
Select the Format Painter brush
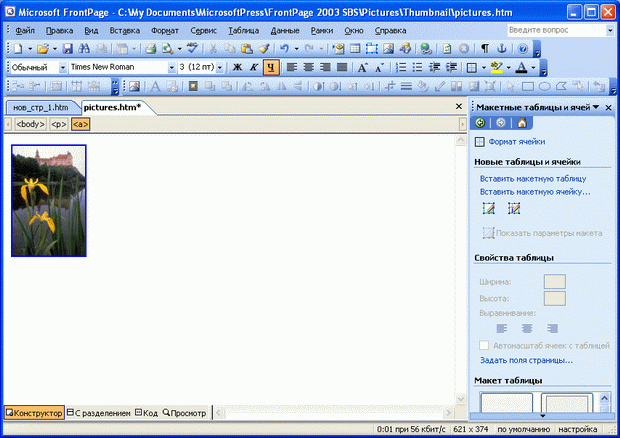pyautogui.click(x=264, y=49)
